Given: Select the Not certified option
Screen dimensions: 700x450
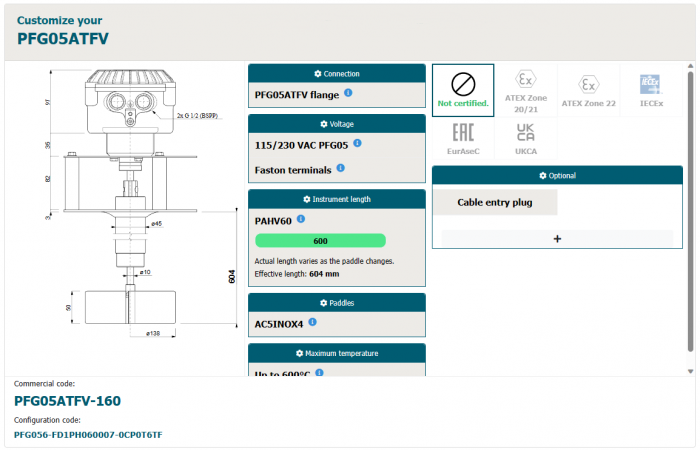Looking at the screenshot, I should (462, 90).
